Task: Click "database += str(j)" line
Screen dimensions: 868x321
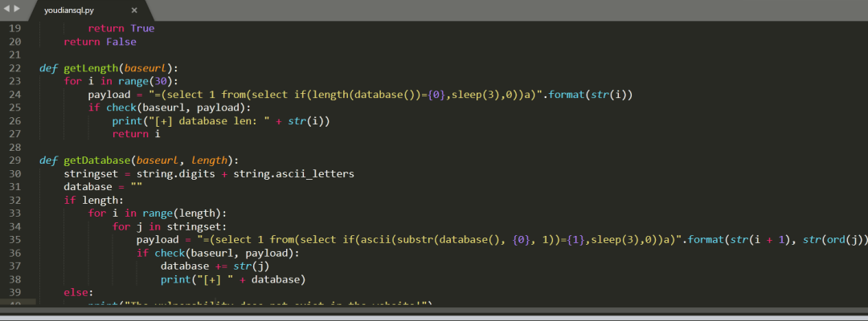Action: (215, 266)
